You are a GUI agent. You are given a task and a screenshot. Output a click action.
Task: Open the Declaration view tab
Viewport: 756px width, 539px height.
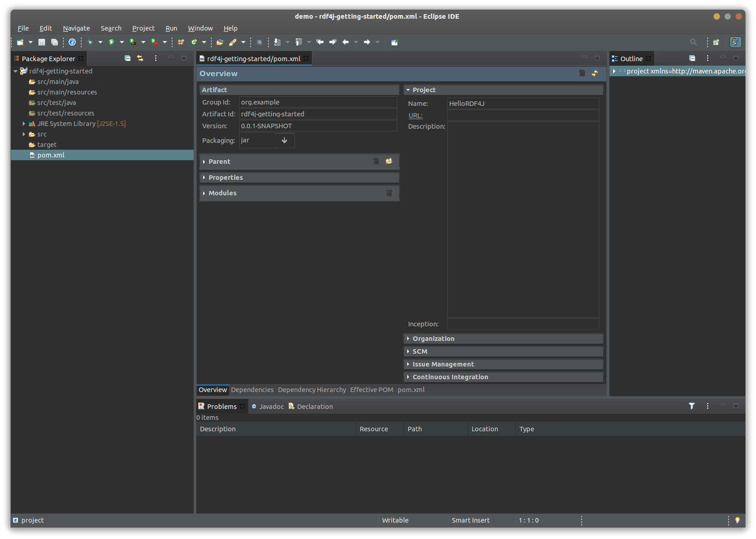pos(310,407)
